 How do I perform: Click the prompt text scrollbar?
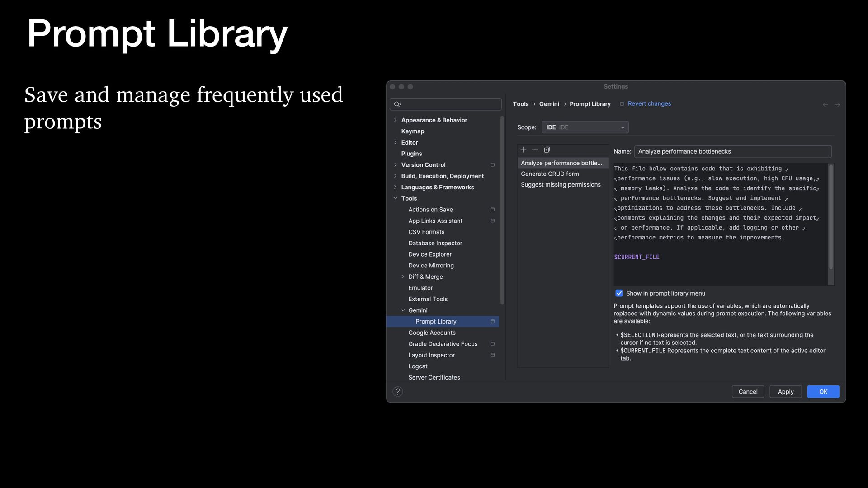(830, 217)
